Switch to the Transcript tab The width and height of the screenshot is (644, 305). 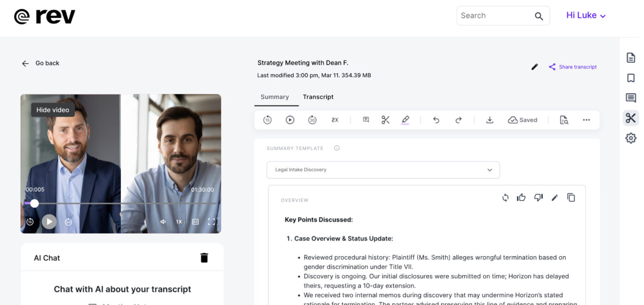318,97
